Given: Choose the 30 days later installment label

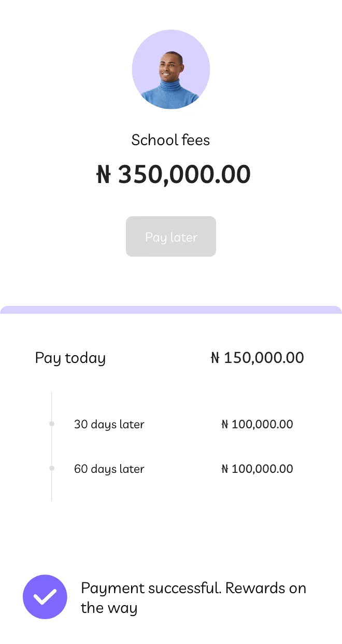Looking at the screenshot, I should tap(109, 425).
